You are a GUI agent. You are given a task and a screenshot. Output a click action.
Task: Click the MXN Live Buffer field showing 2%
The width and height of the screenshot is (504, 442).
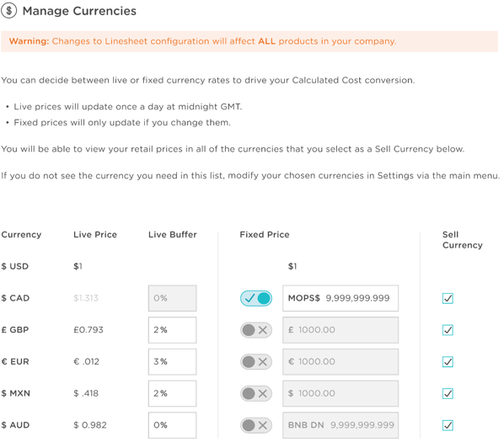[172, 393]
